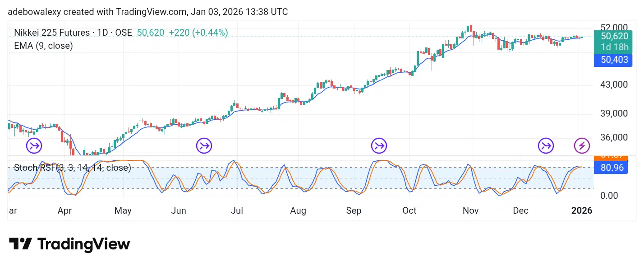Click the Nov label on the time axis
This screenshot has width=644, height=267.
[x=470, y=211]
